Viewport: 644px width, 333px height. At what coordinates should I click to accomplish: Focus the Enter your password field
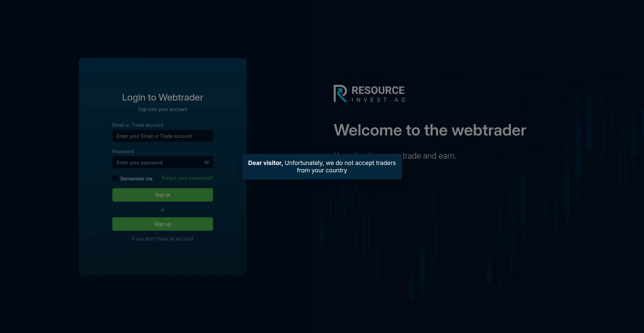158,163
